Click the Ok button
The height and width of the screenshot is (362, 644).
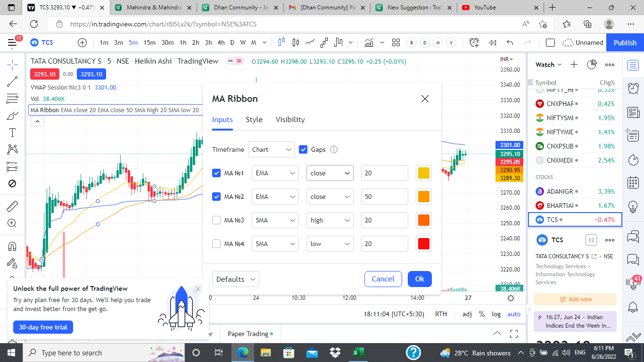420,279
